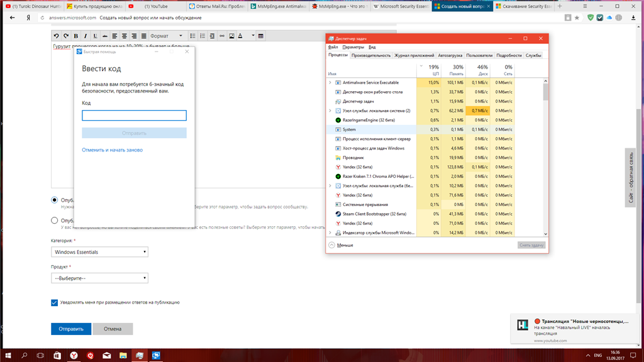Toggle Bold formatting in the editor

(x=76, y=36)
